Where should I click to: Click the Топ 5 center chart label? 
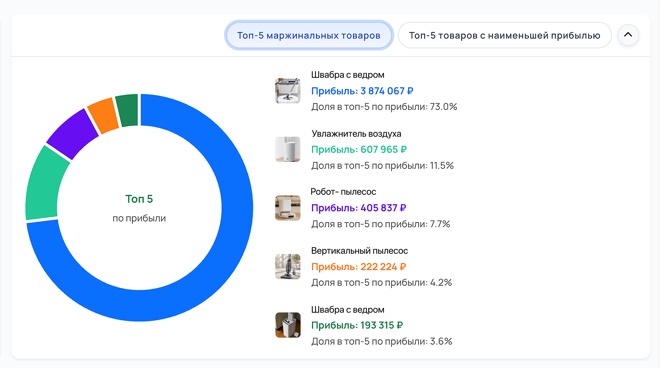[x=139, y=199]
